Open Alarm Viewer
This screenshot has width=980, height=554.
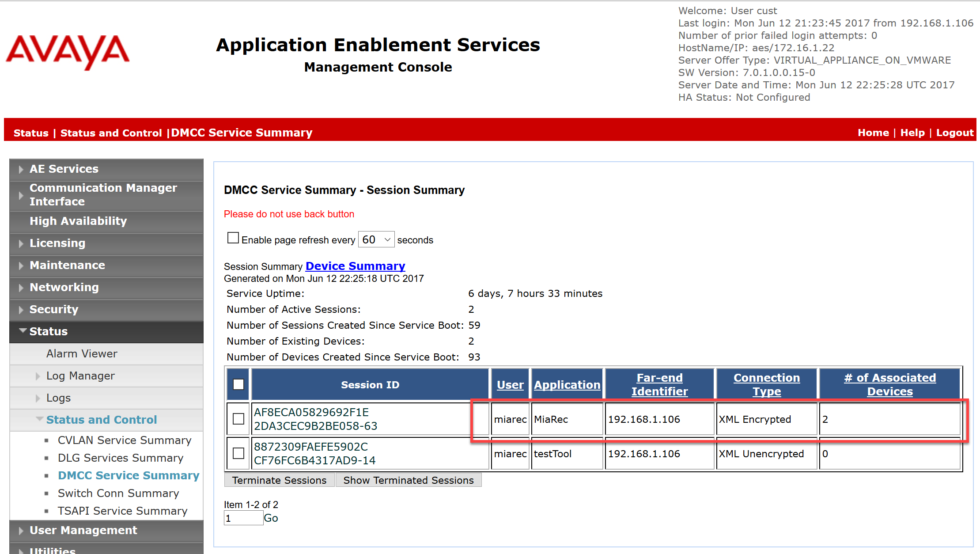(x=106, y=354)
